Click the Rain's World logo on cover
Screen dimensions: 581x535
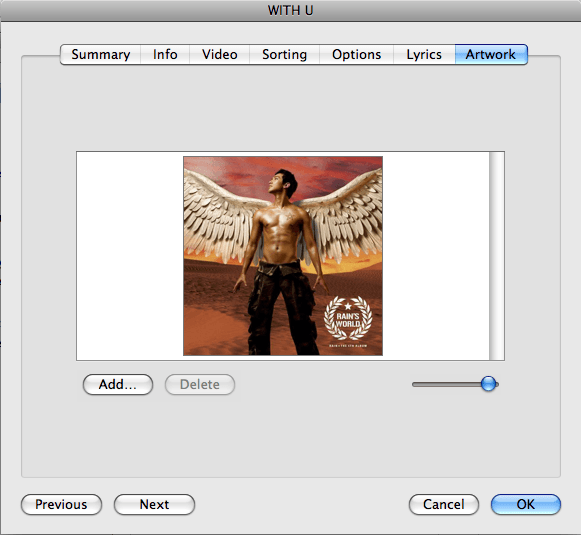tap(348, 318)
